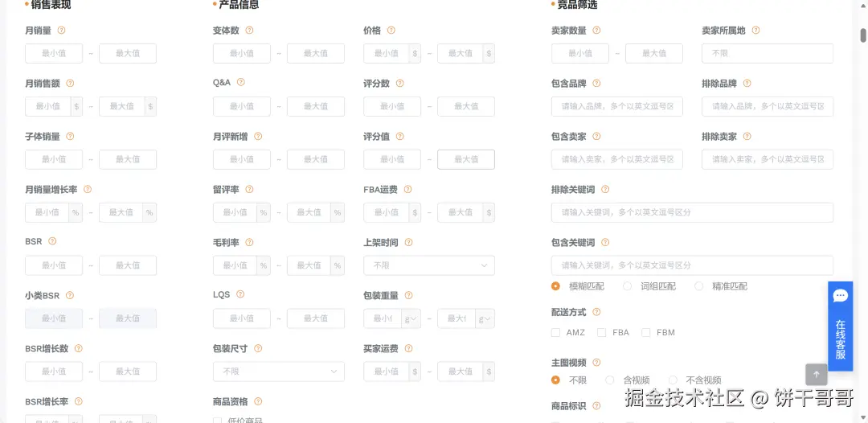Select the 含视频 radio option
This screenshot has height=423, width=868.
(610, 380)
